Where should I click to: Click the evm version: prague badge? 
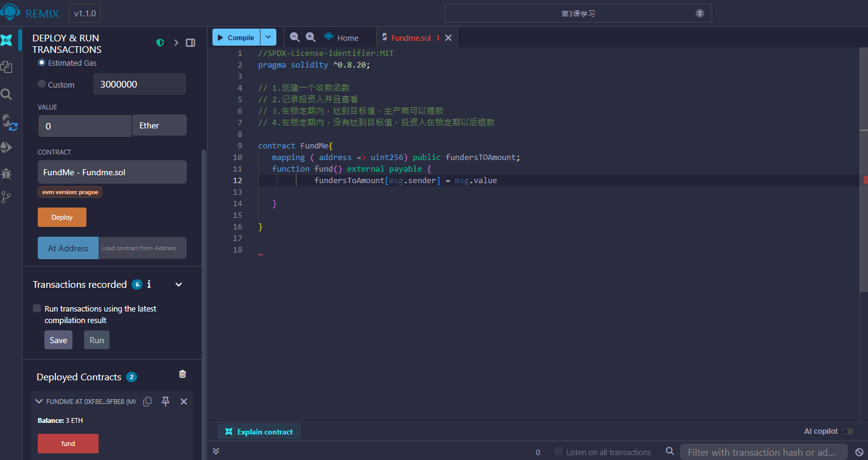click(x=70, y=192)
